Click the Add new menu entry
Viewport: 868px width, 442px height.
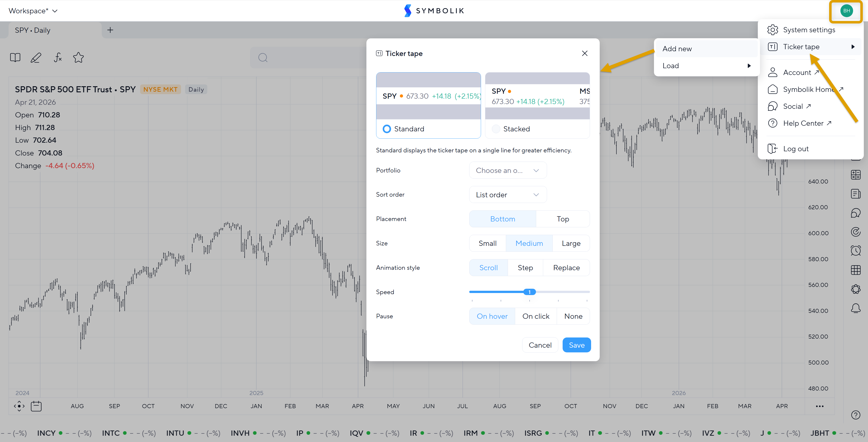677,49
